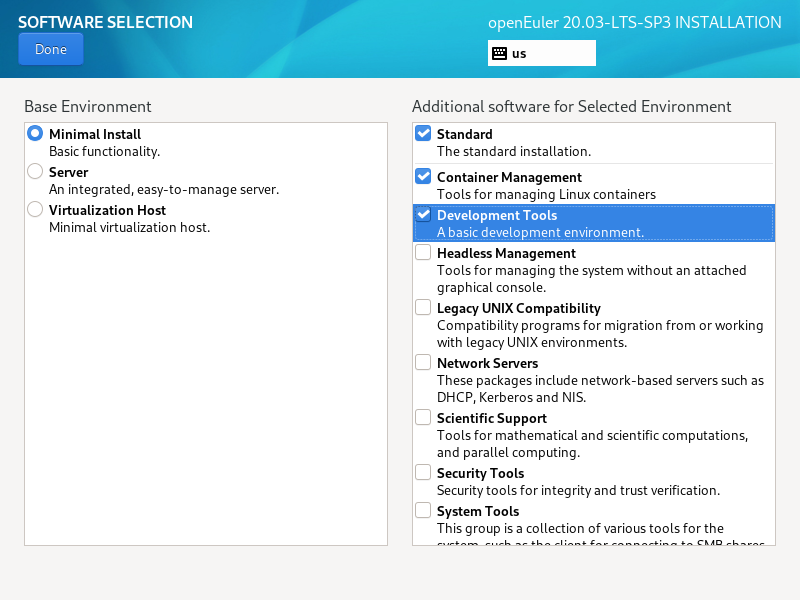Viewport: 800px width, 600px height.
Task: Check the Security Tools checkbox
Action: click(x=423, y=472)
